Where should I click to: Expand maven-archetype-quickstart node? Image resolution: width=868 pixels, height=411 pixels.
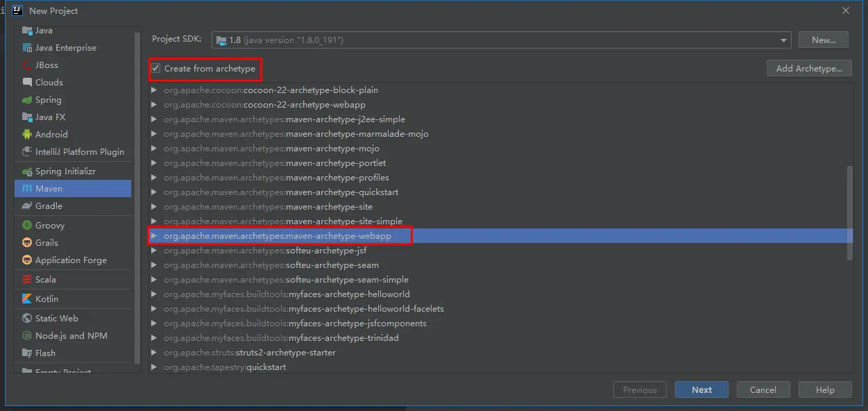(x=154, y=192)
